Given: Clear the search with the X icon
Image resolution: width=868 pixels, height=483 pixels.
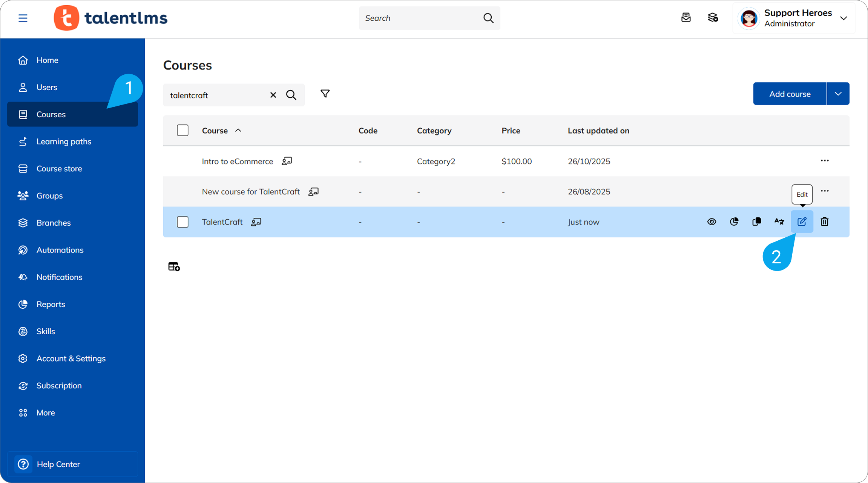Looking at the screenshot, I should pyautogui.click(x=273, y=95).
